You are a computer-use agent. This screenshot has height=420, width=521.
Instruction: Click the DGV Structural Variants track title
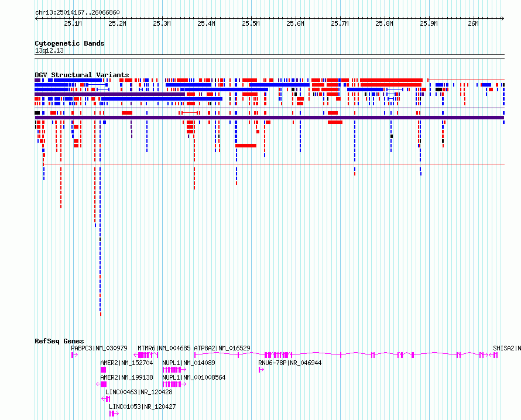[82, 75]
